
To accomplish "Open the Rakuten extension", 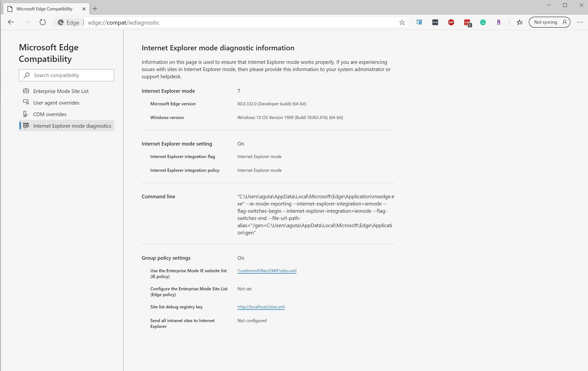I will [x=499, y=22].
